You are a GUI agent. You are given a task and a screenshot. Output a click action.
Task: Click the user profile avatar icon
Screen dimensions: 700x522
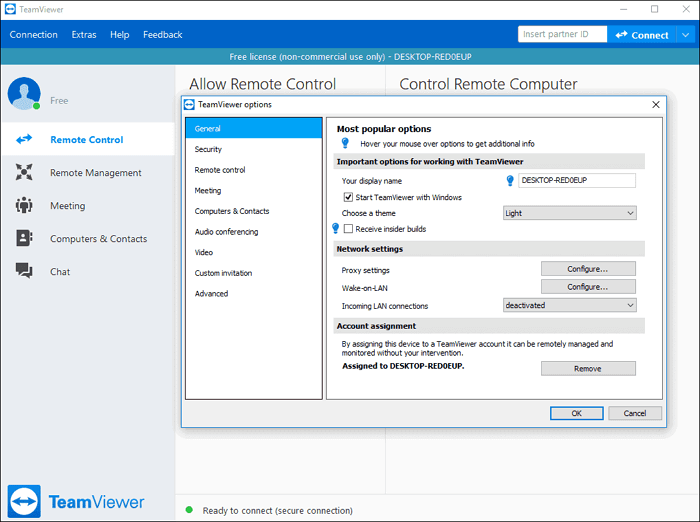pos(23,93)
